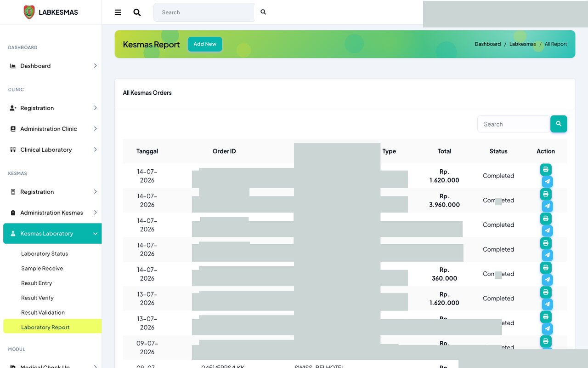Click the Rp. 3.960.000 total cell

pos(444,200)
